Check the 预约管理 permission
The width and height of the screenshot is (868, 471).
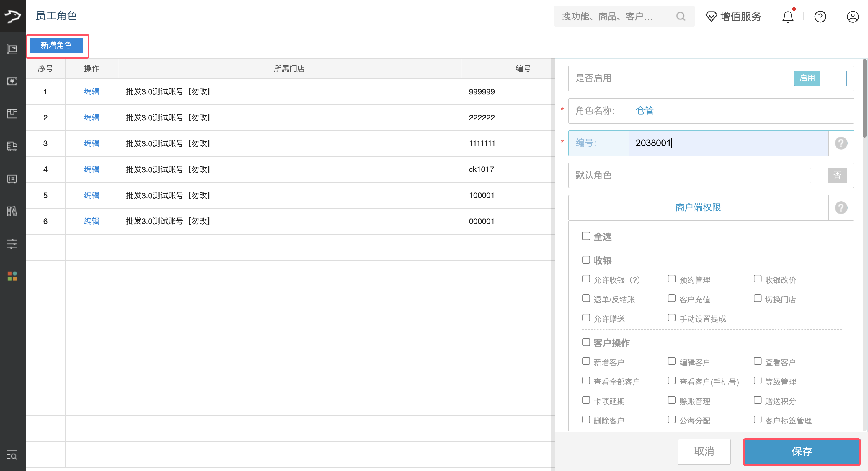[672, 279]
